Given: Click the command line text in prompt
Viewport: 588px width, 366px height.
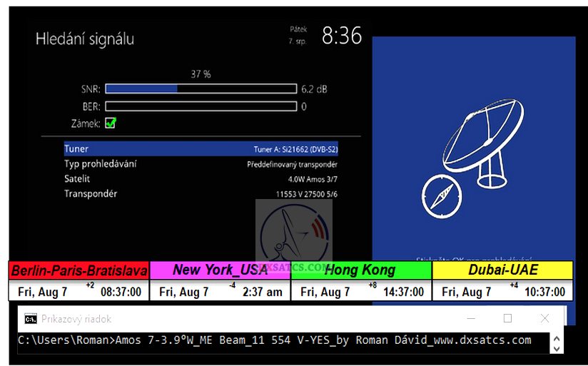Looking at the screenshot, I should tap(275, 340).
